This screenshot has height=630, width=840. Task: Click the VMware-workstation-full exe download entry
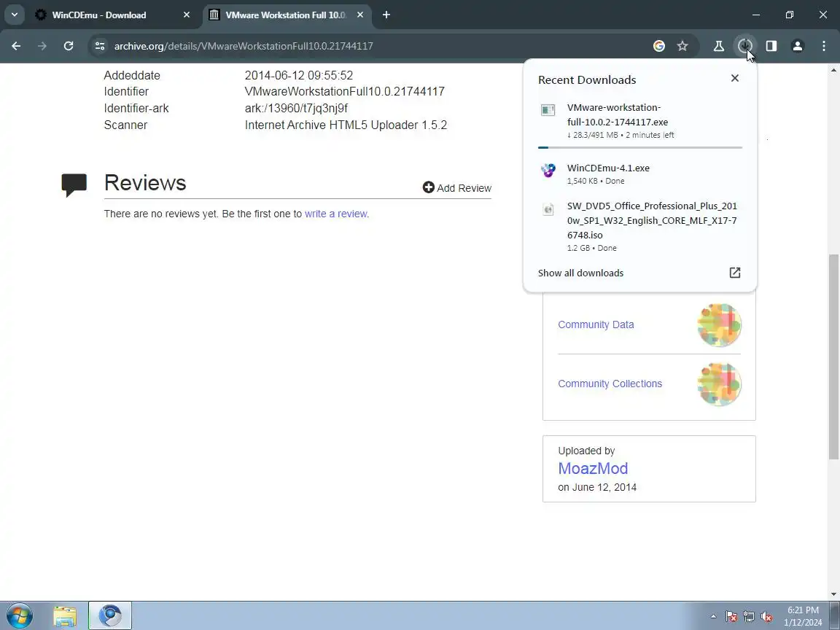click(640, 121)
